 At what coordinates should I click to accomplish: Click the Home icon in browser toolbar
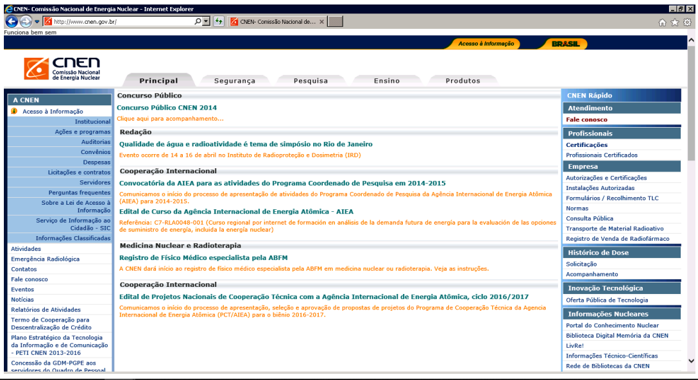(662, 22)
